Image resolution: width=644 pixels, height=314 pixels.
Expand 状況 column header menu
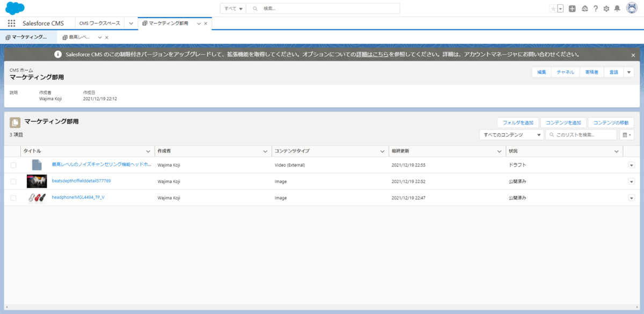click(x=616, y=151)
